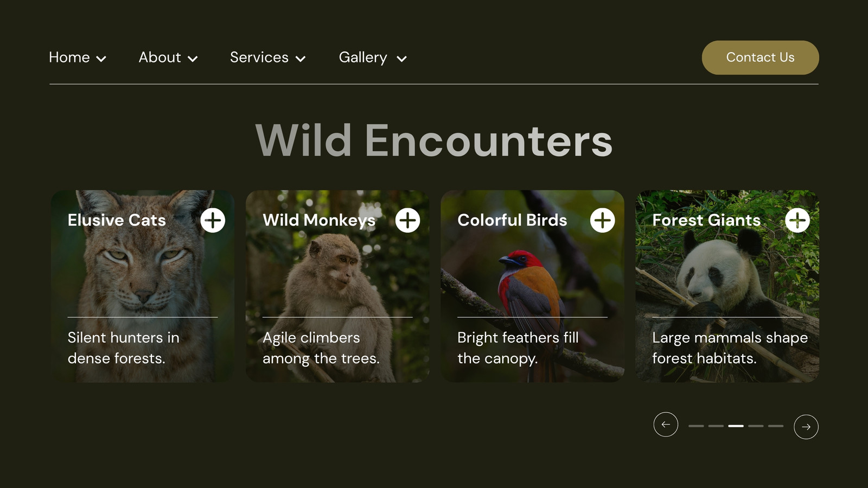
Task: Click the Contact Us button
Action: 760,57
